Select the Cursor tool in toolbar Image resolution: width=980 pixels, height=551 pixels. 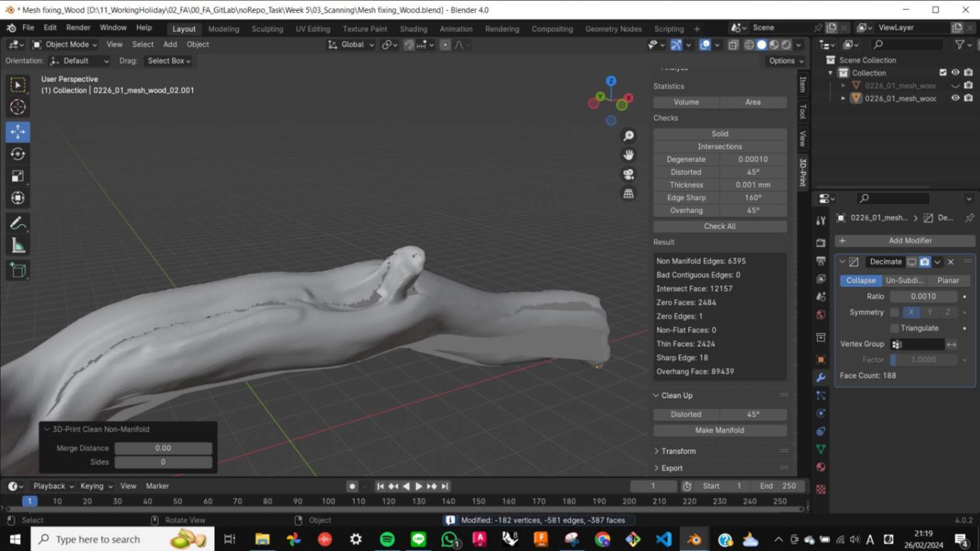(18, 107)
